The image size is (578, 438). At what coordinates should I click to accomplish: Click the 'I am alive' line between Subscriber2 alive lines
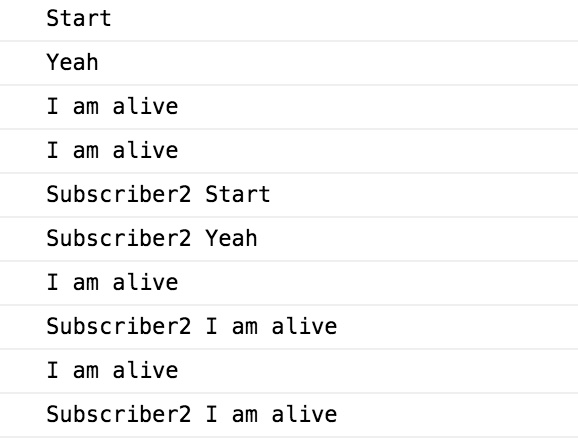(289, 371)
